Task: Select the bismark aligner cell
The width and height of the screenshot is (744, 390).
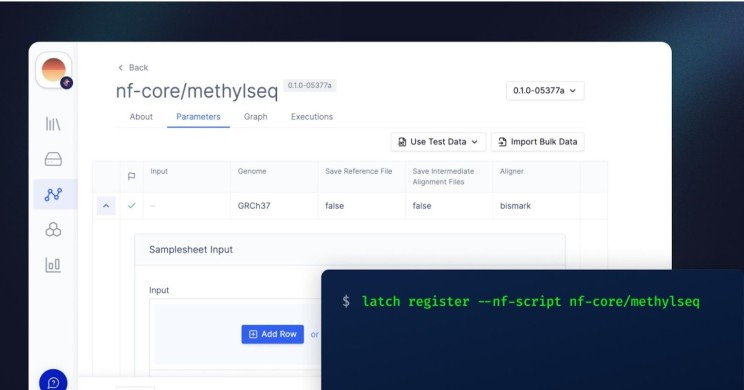Action: tap(536, 206)
